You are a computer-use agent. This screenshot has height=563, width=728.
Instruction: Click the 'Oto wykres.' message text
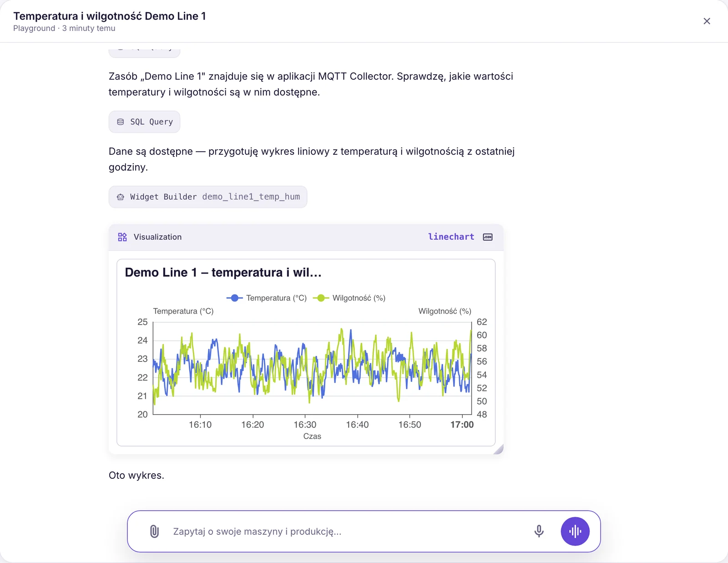(136, 476)
